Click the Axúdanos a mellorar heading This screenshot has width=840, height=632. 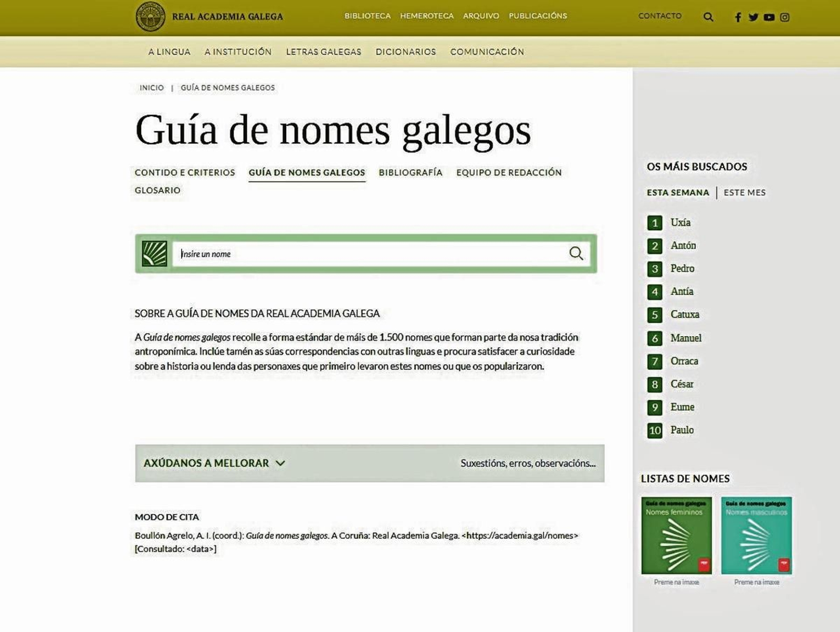206,463
